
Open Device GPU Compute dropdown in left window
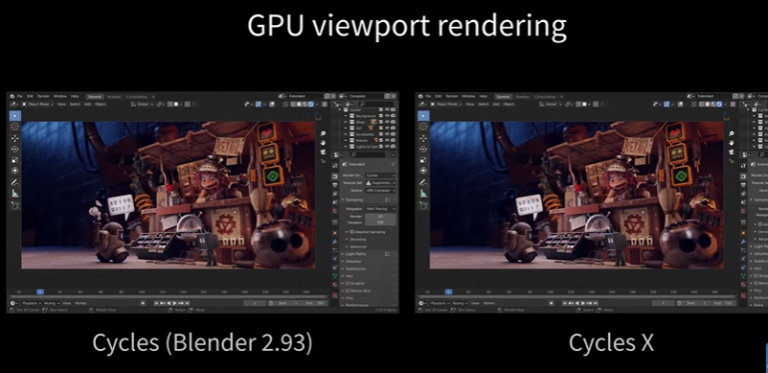pos(381,190)
